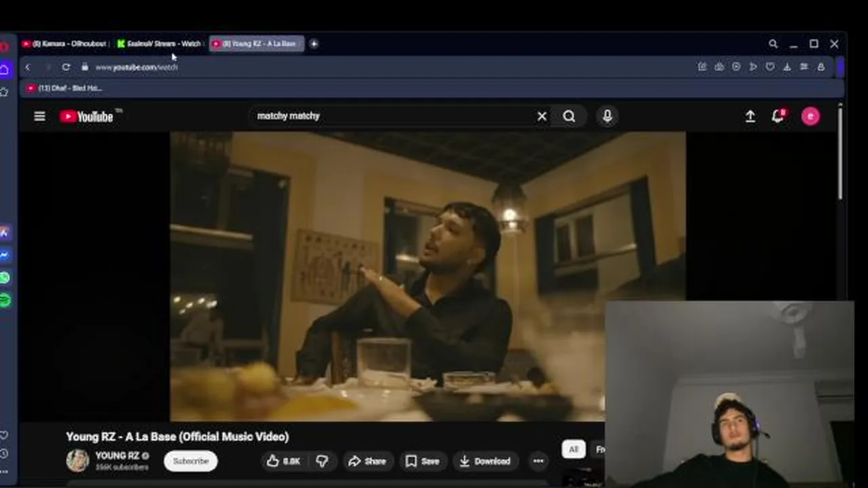This screenshot has height=488, width=868.
Task: Open the YouTube hamburger guide menu
Action: click(40, 117)
